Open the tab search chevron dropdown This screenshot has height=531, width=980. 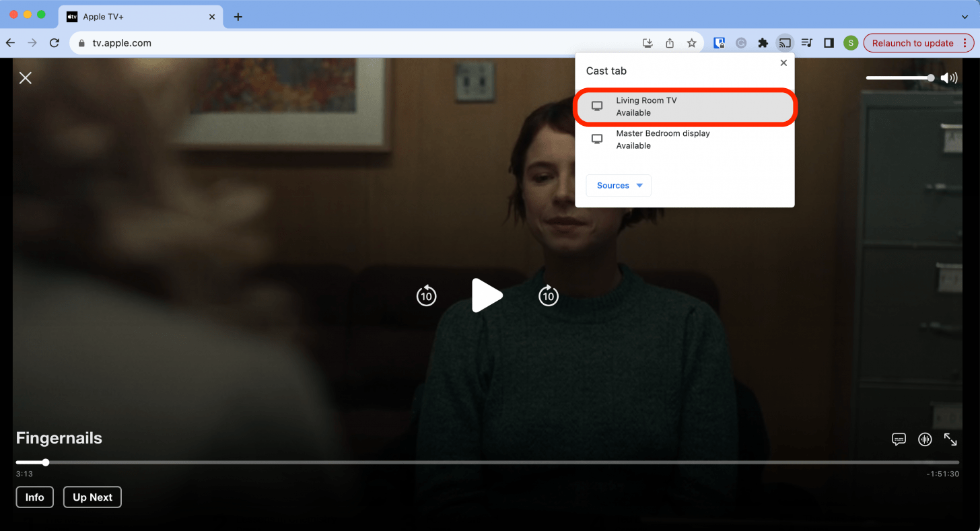(x=965, y=17)
